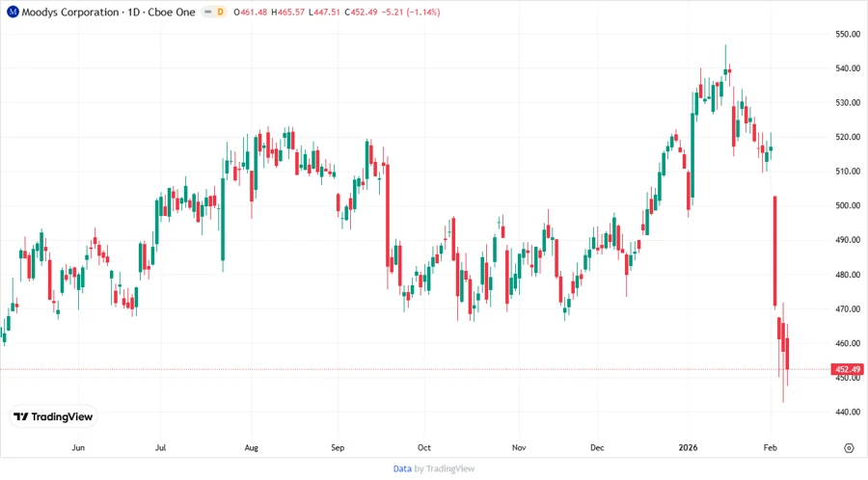Click the 2026 date axis label

pyautogui.click(x=688, y=447)
